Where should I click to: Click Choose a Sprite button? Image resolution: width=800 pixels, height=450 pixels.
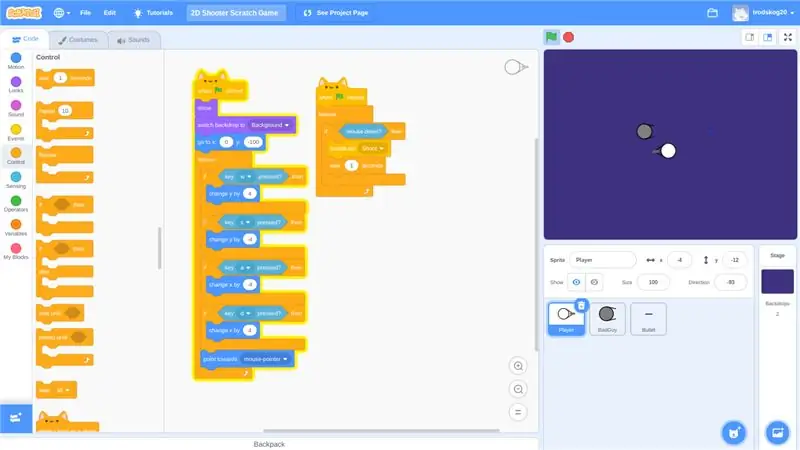734,433
